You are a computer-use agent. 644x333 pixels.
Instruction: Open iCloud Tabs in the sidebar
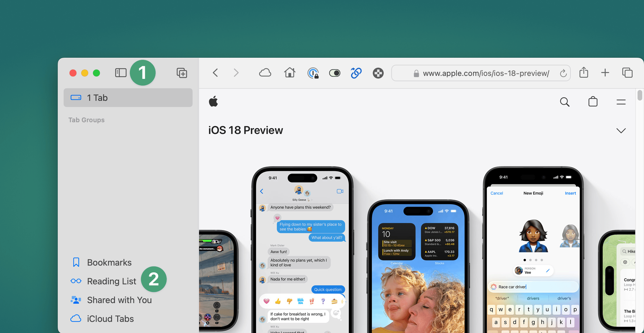point(102,319)
